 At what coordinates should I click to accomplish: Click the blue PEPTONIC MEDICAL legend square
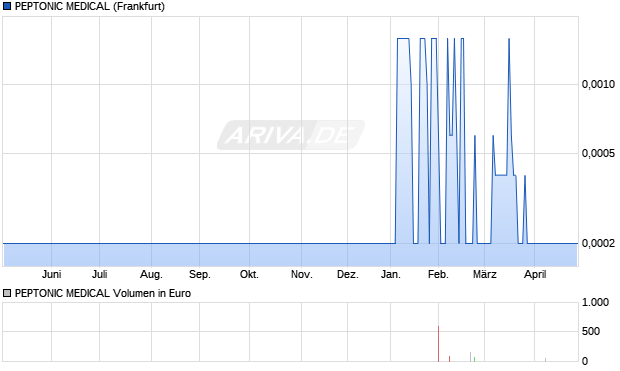click(7, 6)
